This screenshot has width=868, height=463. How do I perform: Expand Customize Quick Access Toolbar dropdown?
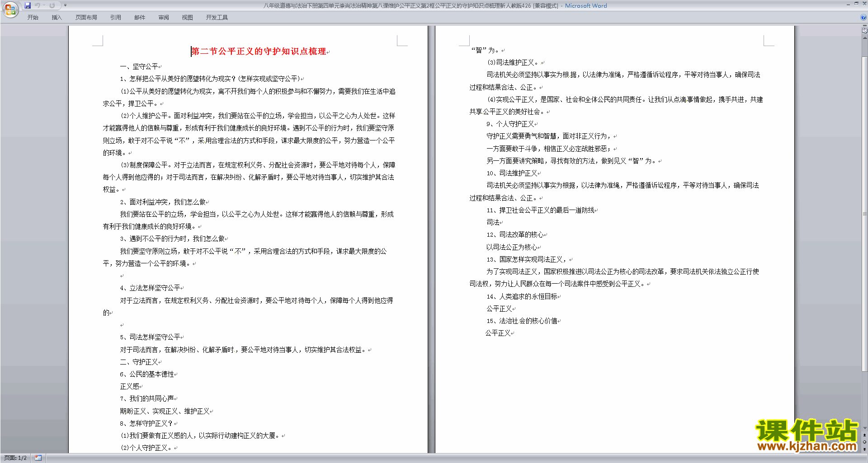tap(65, 5)
